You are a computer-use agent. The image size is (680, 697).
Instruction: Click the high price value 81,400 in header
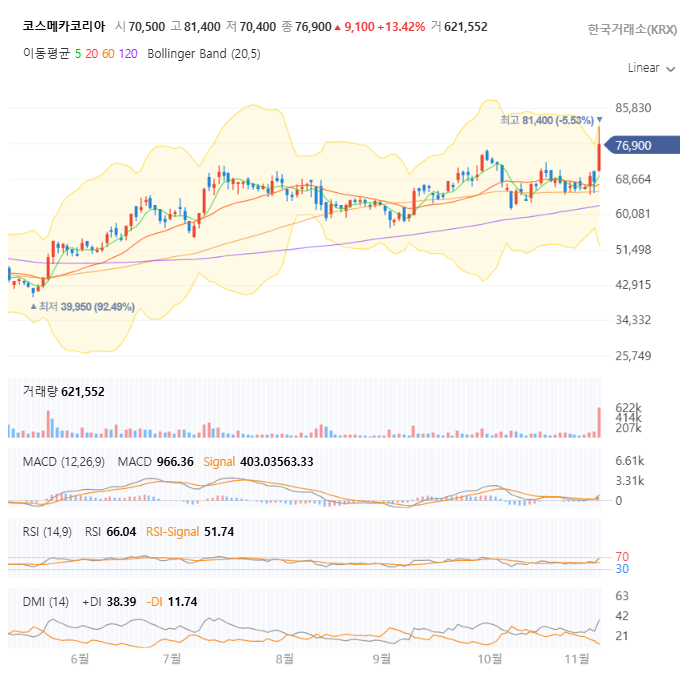click(202, 27)
